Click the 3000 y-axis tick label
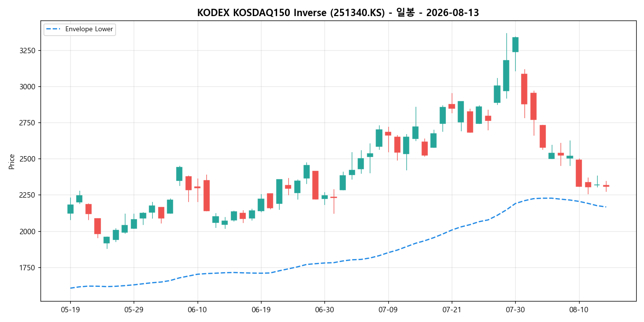This screenshot has height=322, width=644. 27,87
